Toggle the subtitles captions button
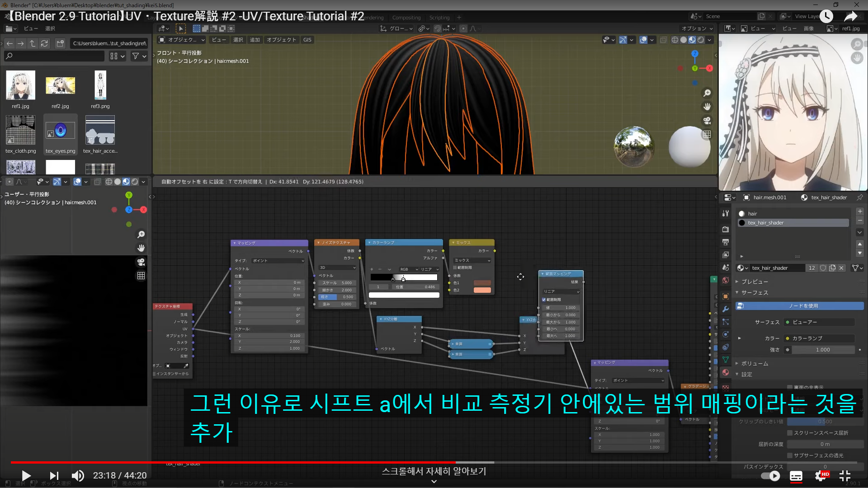The width and height of the screenshot is (868, 488). point(796,476)
